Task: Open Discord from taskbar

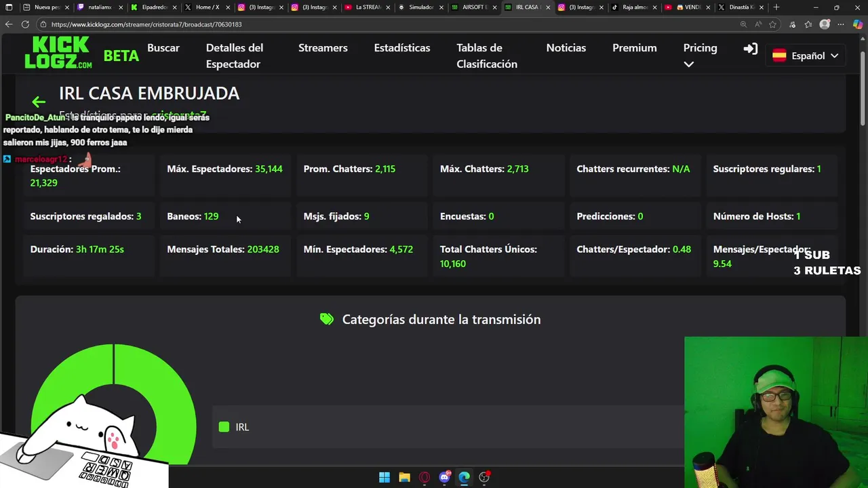Action: point(445,477)
